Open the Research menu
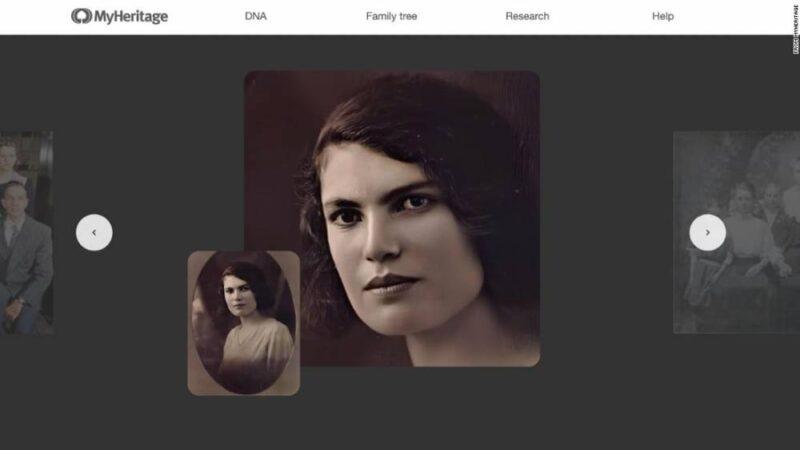The height and width of the screenshot is (450, 800). click(x=527, y=16)
